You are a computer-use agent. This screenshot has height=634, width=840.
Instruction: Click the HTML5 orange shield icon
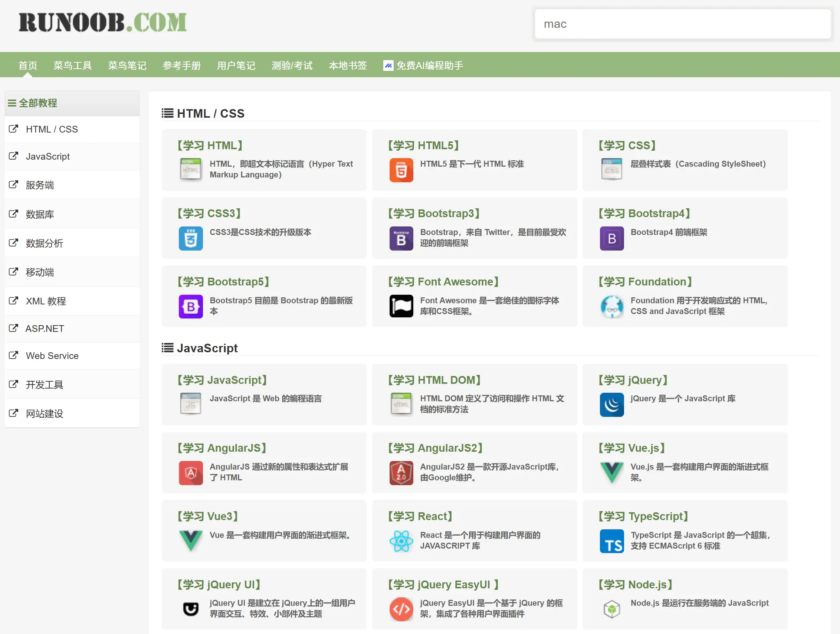pyautogui.click(x=401, y=170)
